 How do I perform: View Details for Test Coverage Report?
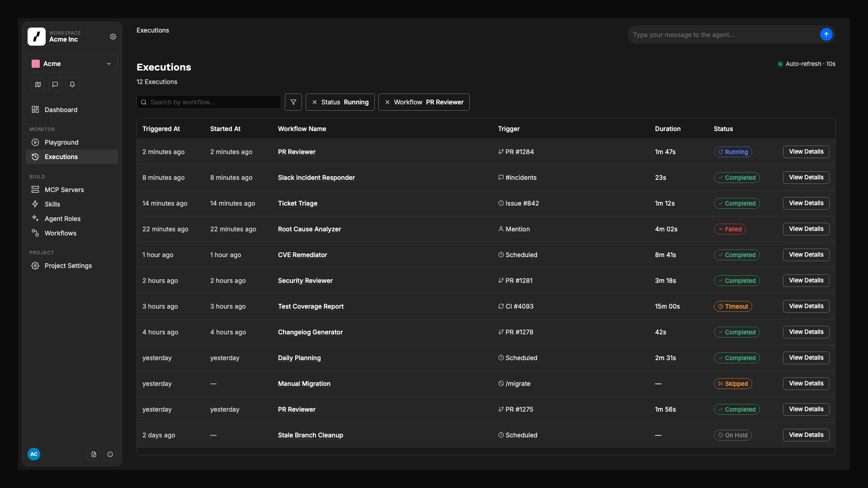(806, 306)
